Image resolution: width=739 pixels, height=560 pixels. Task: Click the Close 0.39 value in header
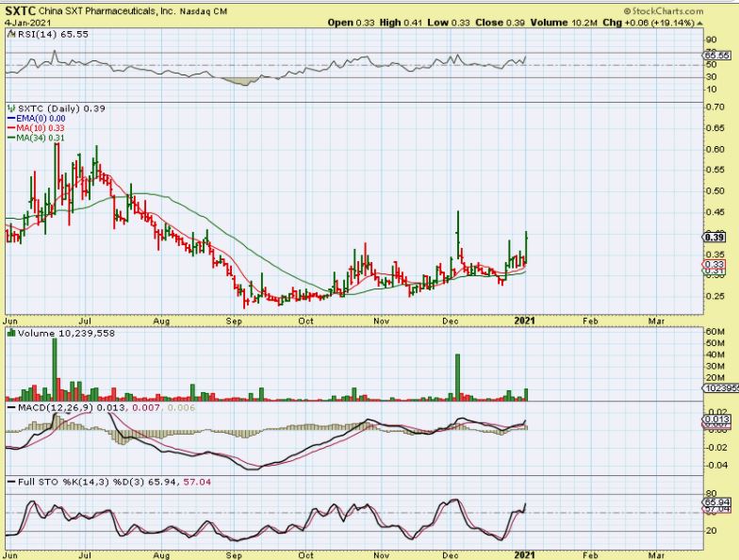point(500,23)
